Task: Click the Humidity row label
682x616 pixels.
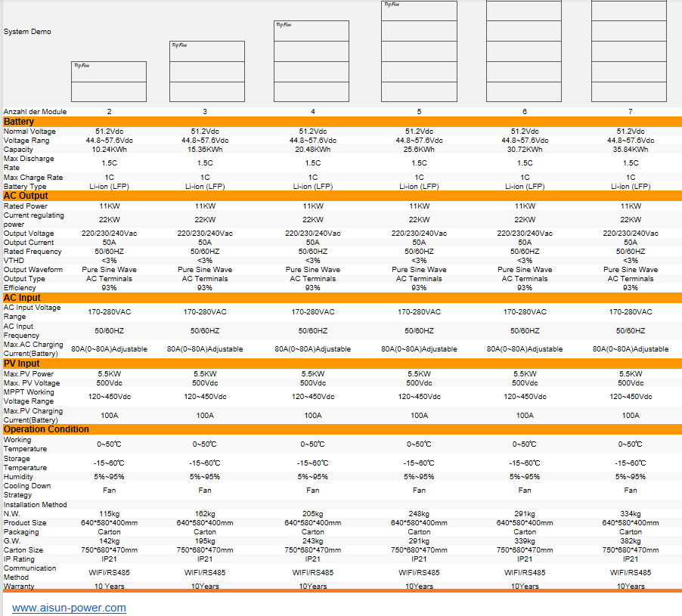Action: click(x=18, y=477)
